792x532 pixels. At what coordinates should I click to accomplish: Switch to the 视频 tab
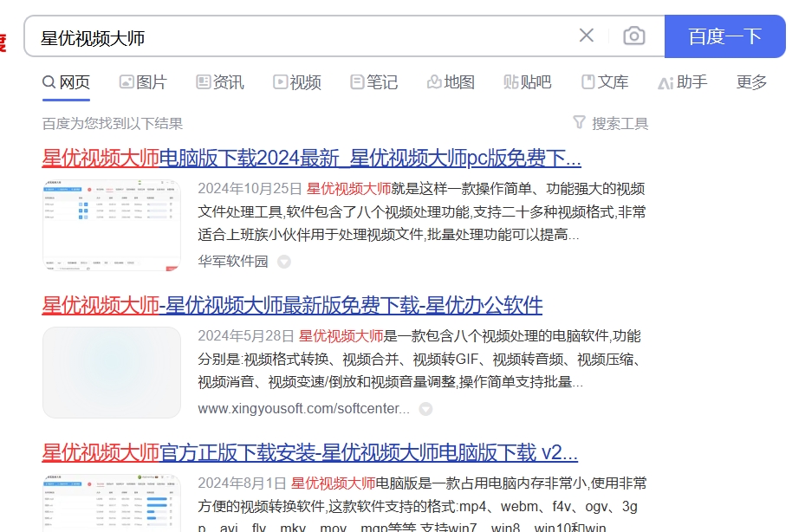pos(297,81)
